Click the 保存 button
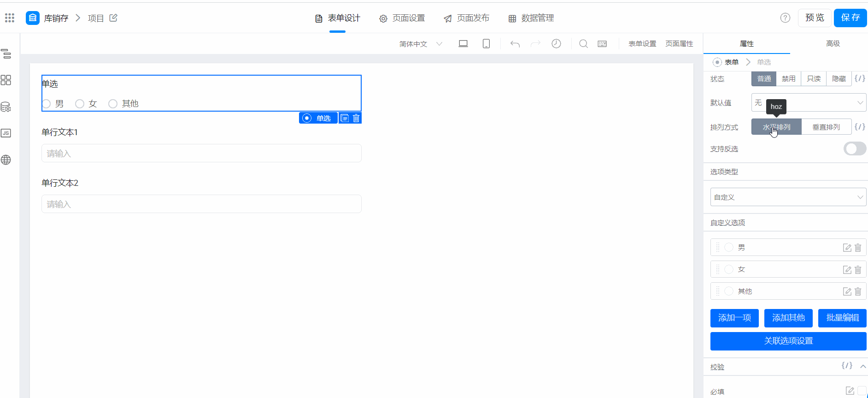The image size is (868, 398). [x=850, y=18]
